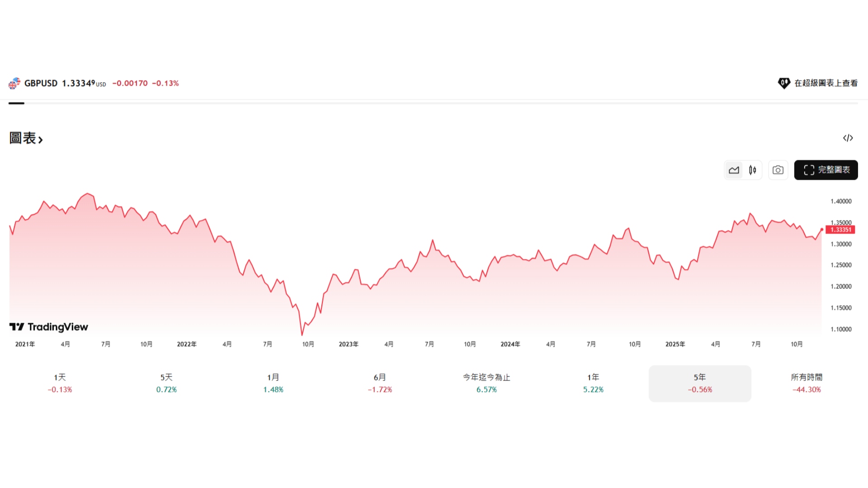Choose the 1月 range tab
Viewport: 868px width, 488px height.
(x=273, y=383)
